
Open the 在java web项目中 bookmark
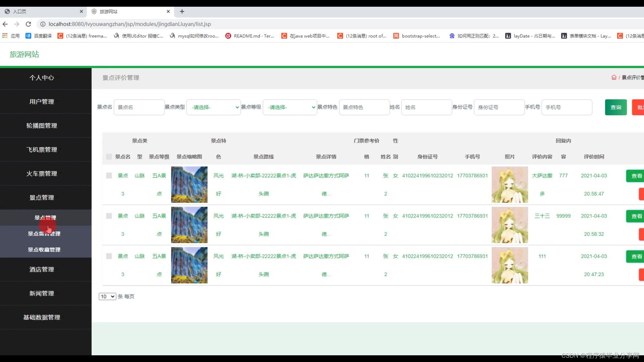(x=306, y=36)
